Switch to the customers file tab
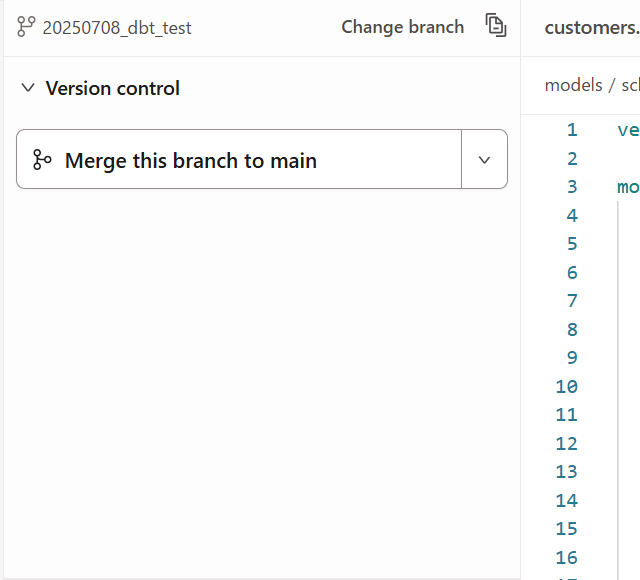This screenshot has height=580, width=640. (x=592, y=28)
